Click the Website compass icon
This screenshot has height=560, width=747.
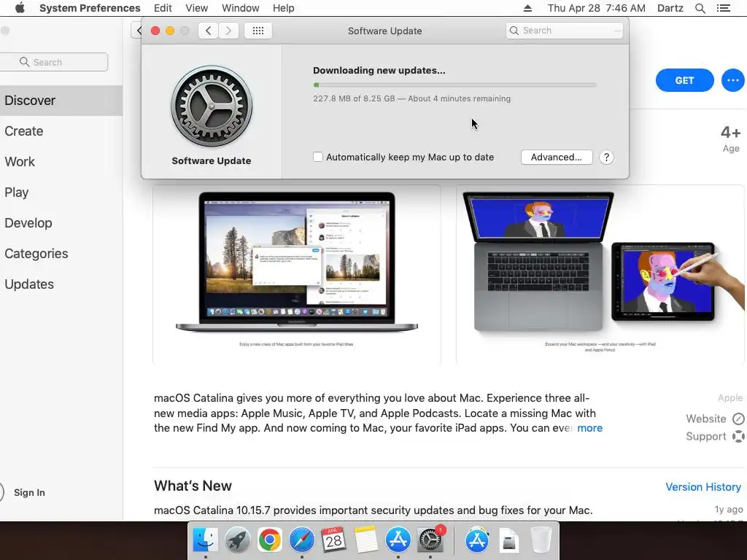tap(738, 419)
